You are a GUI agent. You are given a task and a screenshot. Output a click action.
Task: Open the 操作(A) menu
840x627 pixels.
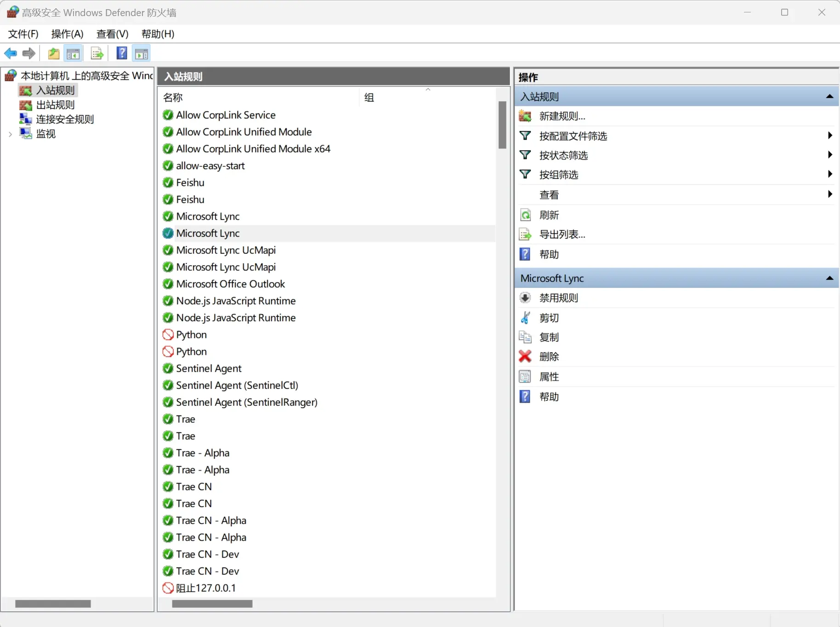click(67, 34)
